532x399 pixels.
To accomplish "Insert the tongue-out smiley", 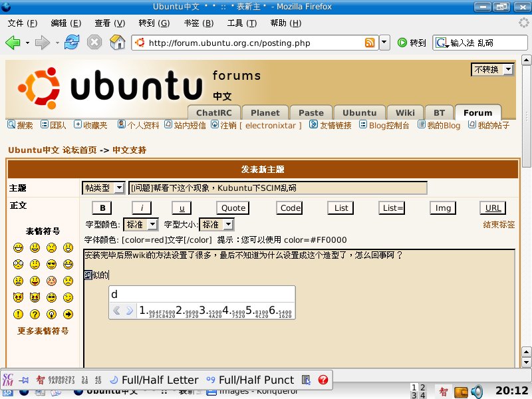I will tap(35, 281).
